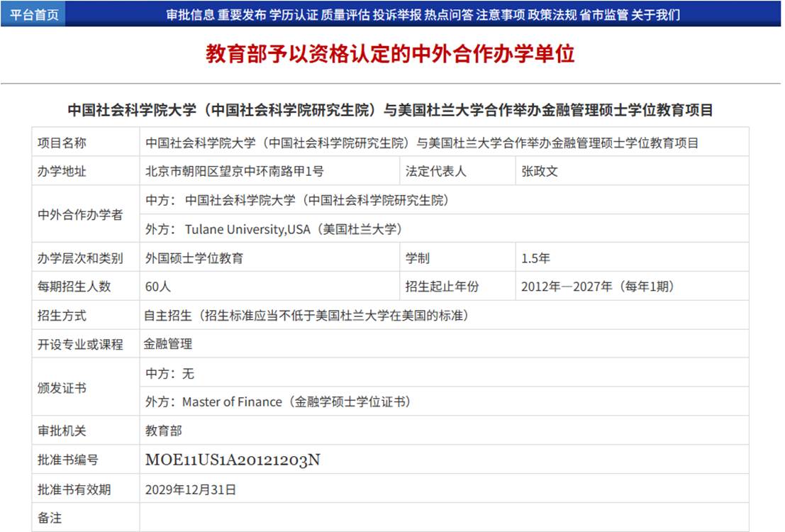Screen dimensions: 785x532
Task: Open the 平台首页 home tab
Action: click(x=33, y=15)
